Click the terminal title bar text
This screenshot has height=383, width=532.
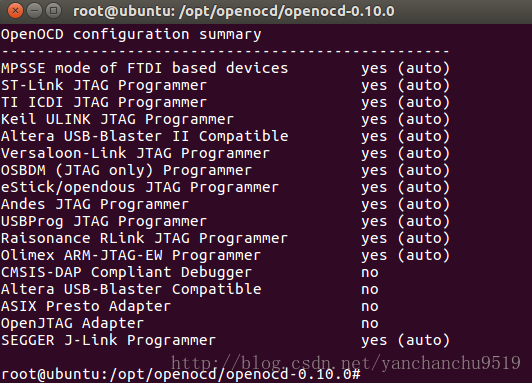pos(234,11)
